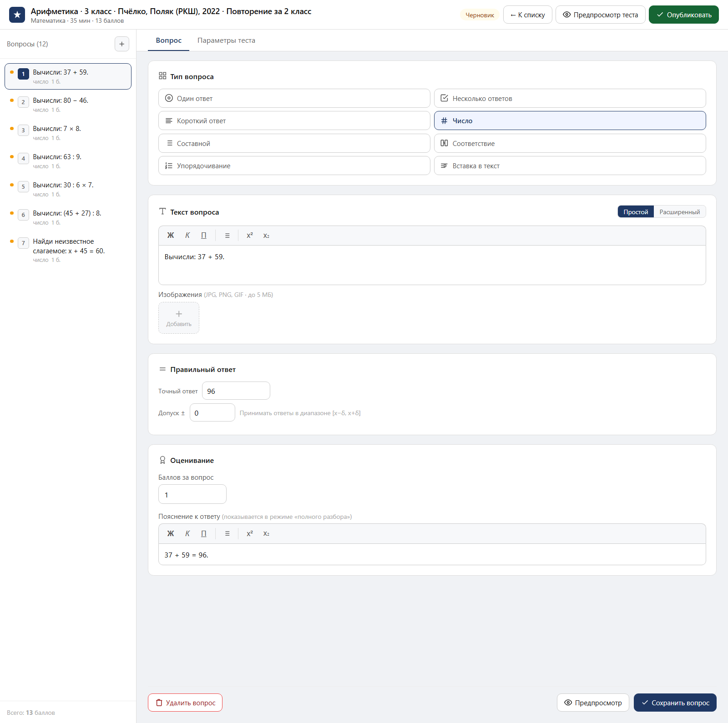Switch editor to Простой mode
Screen dimensions: 728x723
[636, 212]
